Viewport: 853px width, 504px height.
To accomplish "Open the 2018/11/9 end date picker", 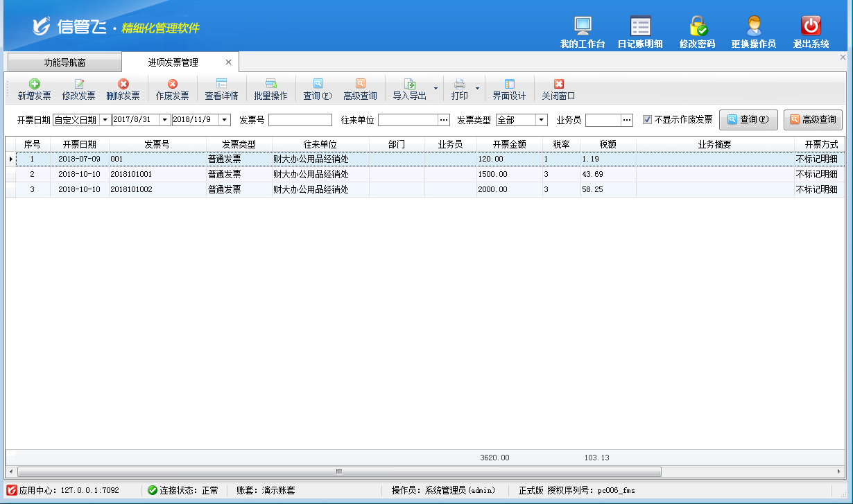I will 224,120.
